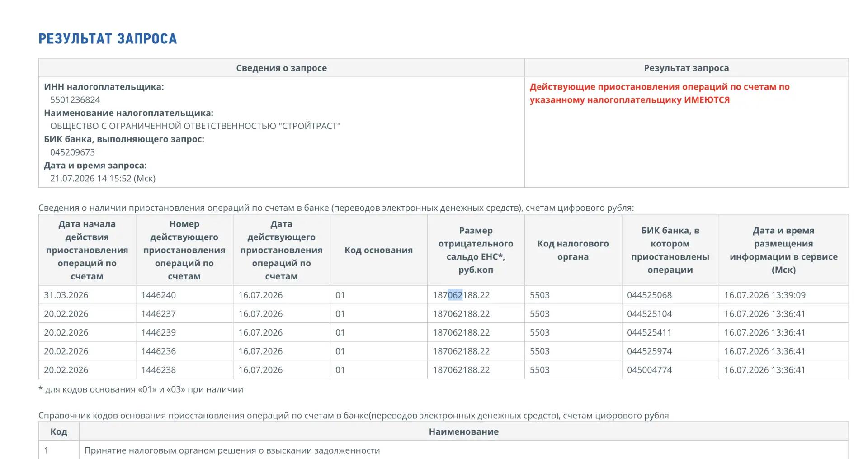The image size is (868, 459).
Task: Click BIK 044525974 in the table
Action: click(649, 351)
